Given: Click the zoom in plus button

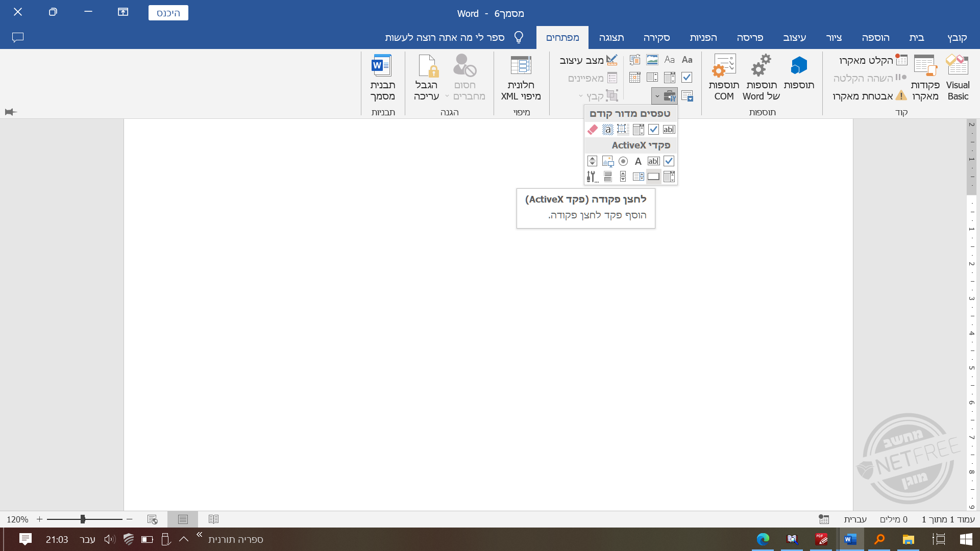Looking at the screenshot, I should 39,519.
